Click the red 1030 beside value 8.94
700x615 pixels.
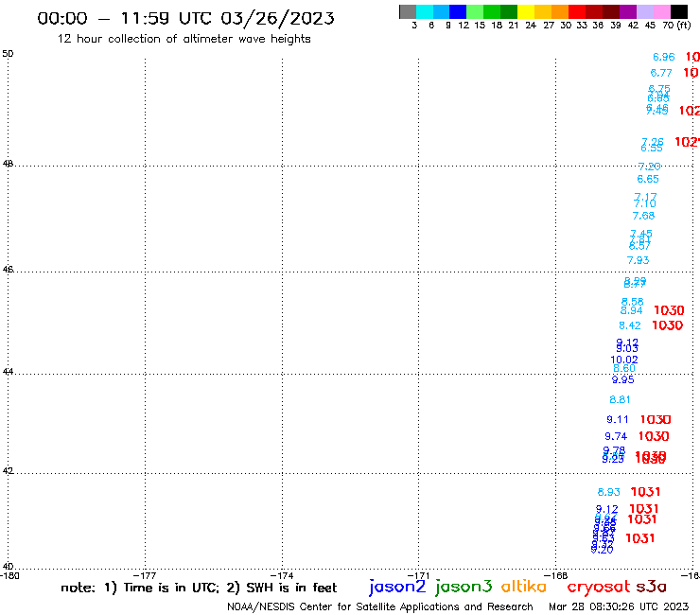[x=669, y=310]
